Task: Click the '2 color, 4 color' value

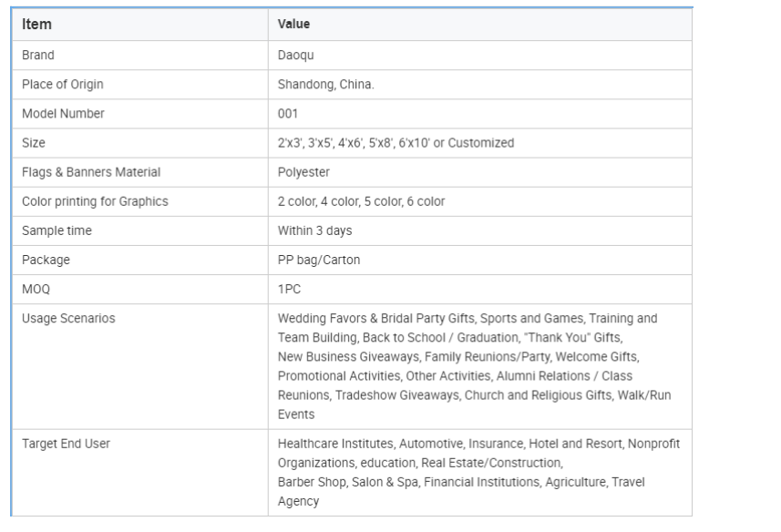Action: pos(361,201)
